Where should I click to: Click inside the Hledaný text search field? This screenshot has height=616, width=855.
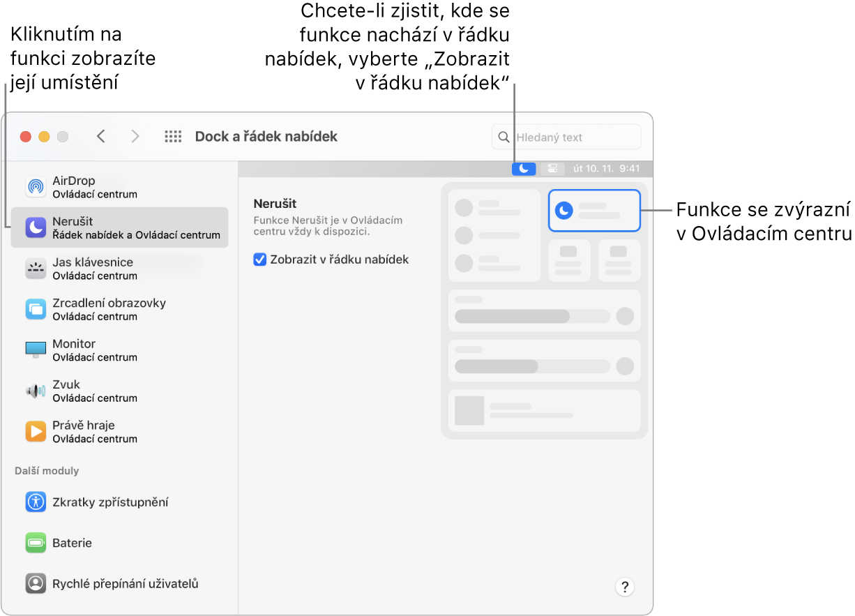coord(572,136)
